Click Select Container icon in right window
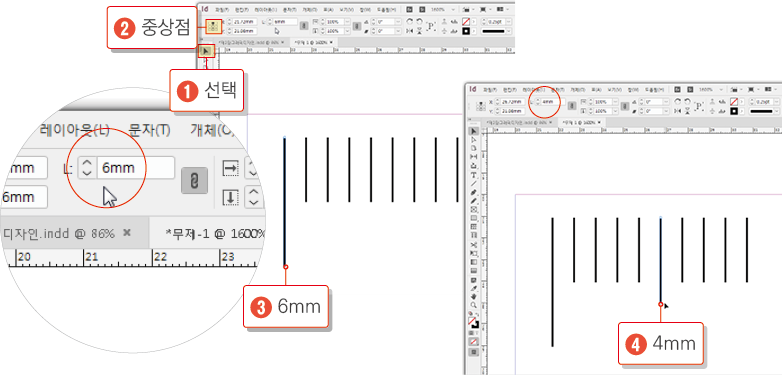 712,101
